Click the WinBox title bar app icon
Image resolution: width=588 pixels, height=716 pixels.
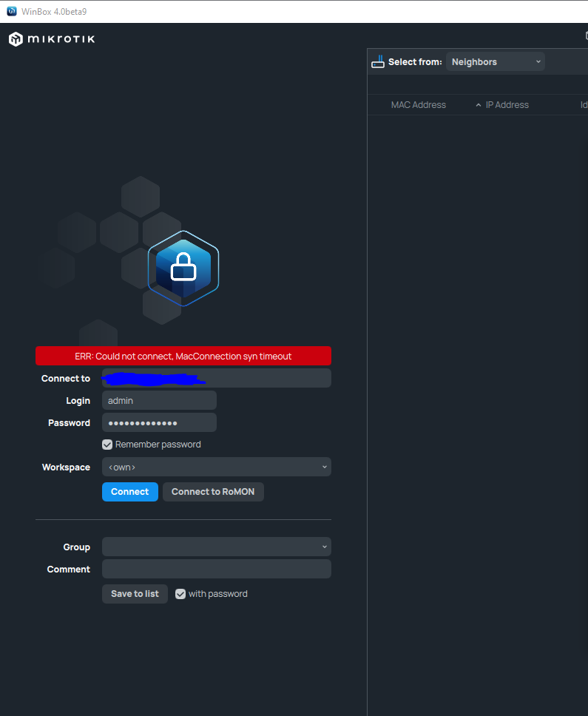pos(12,11)
